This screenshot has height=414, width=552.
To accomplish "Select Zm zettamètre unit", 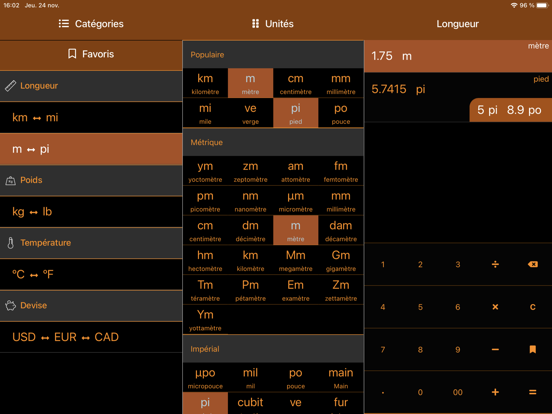I will pyautogui.click(x=341, y=289).
